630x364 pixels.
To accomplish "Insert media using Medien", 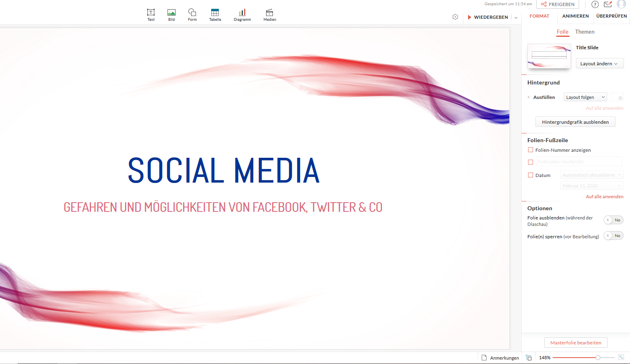I will point(270,15).
